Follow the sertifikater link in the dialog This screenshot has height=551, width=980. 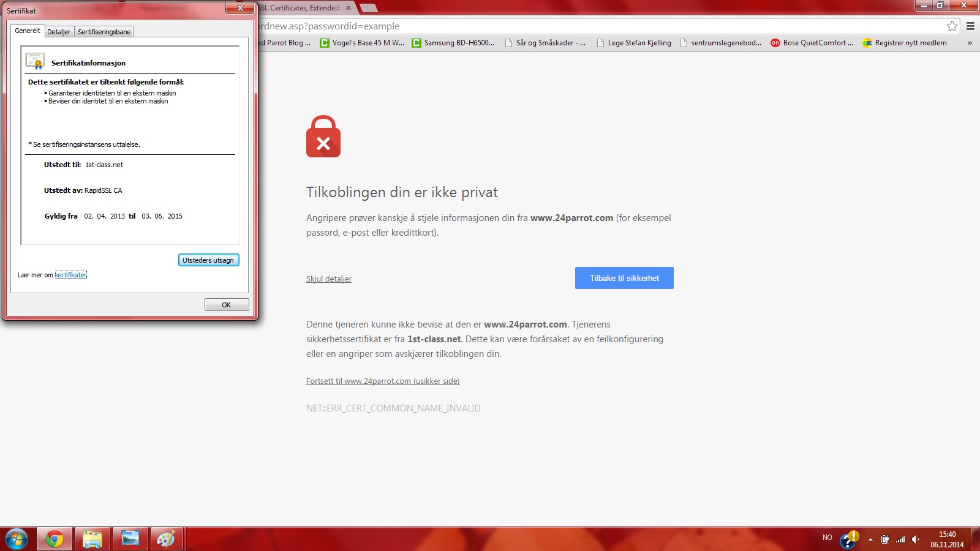71,275
